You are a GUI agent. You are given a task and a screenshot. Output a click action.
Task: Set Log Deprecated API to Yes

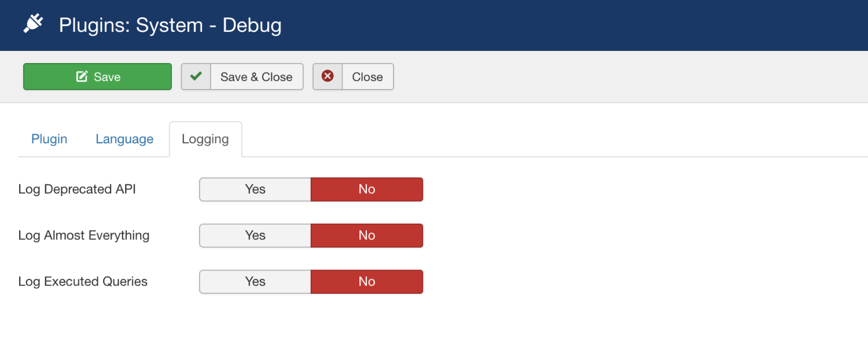(x=255, y=189)
